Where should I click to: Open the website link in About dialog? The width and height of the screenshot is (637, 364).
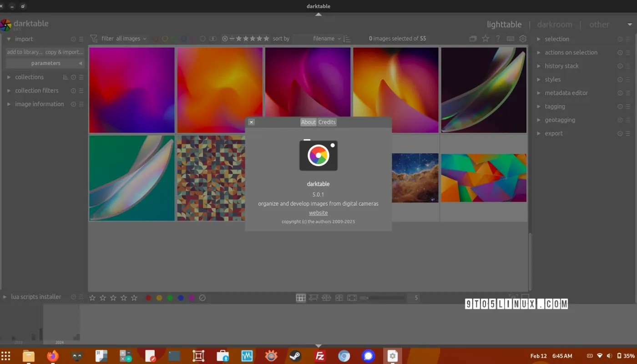click(318, 213)
